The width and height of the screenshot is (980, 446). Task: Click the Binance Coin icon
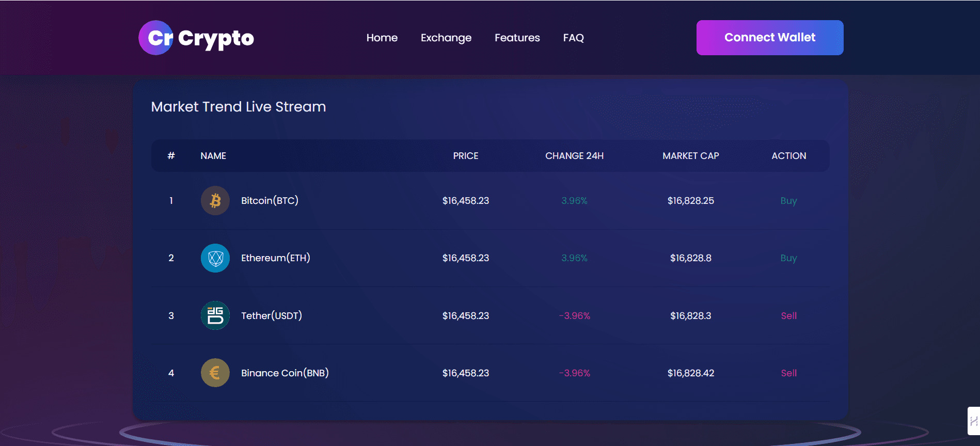pos(215,373)
